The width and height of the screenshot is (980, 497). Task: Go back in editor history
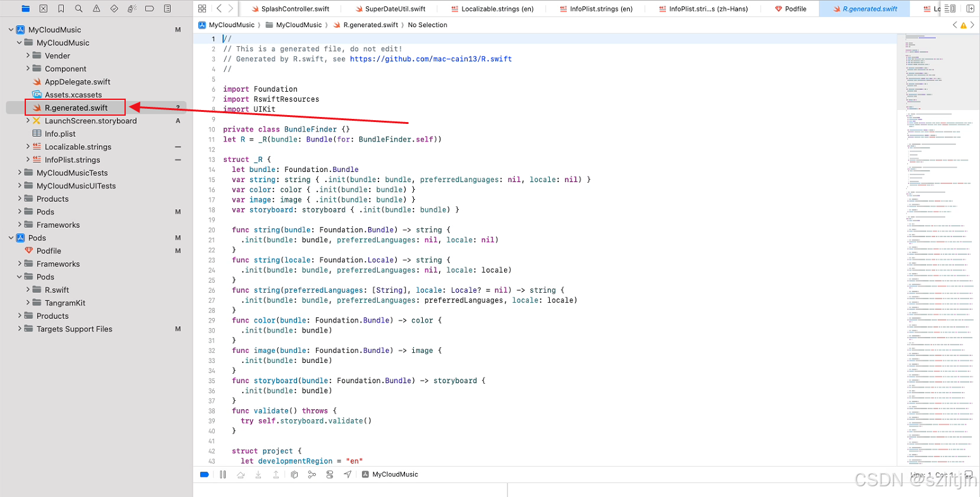click(x=219, y=8)
